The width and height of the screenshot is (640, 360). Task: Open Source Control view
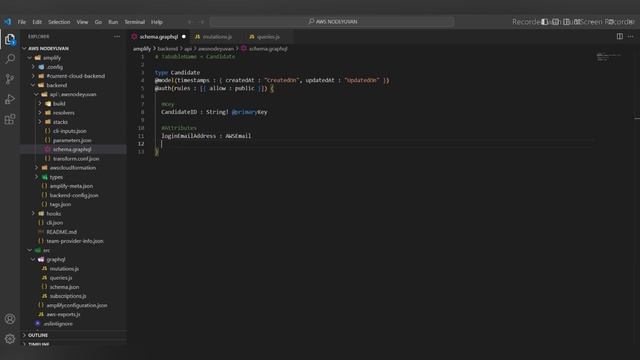point(10,79)
